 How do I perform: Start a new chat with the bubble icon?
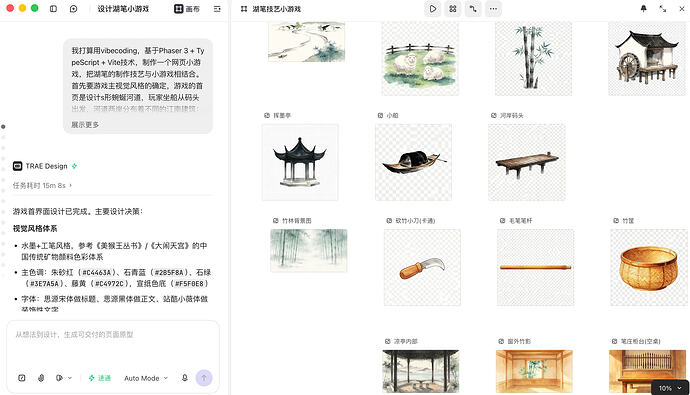coord(73,9)
